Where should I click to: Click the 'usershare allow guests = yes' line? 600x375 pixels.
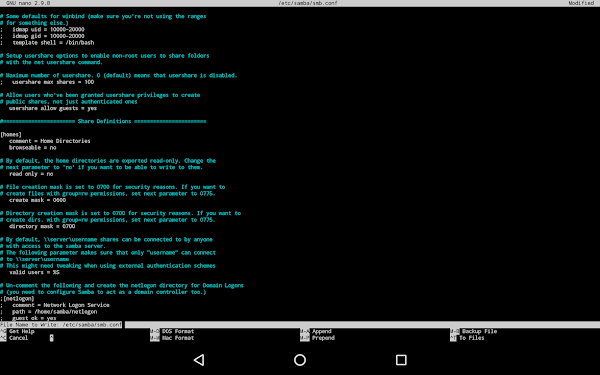[x=53, y=109]
